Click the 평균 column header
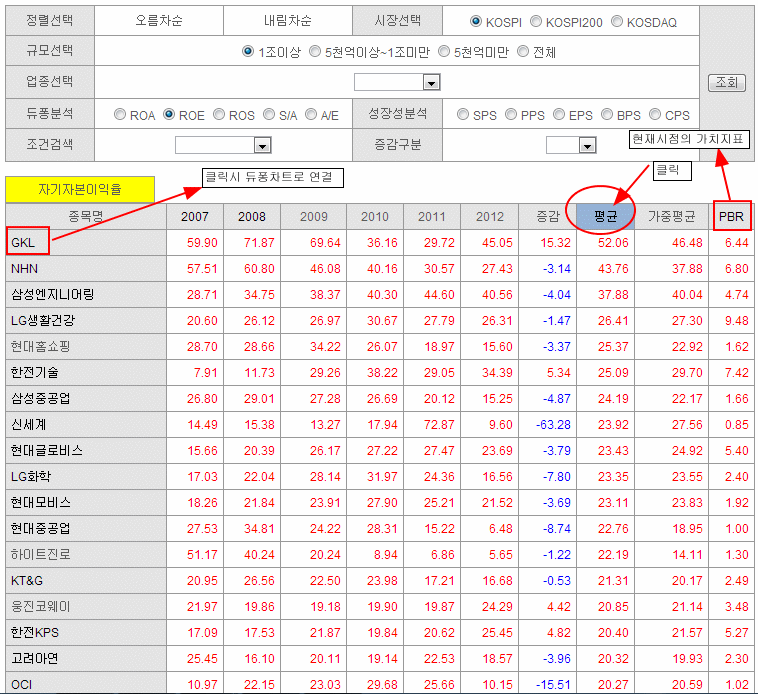758x694 pixels. pos(605,216)
